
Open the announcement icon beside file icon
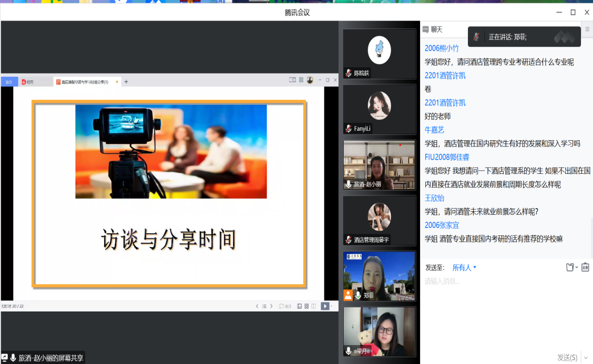585,267
